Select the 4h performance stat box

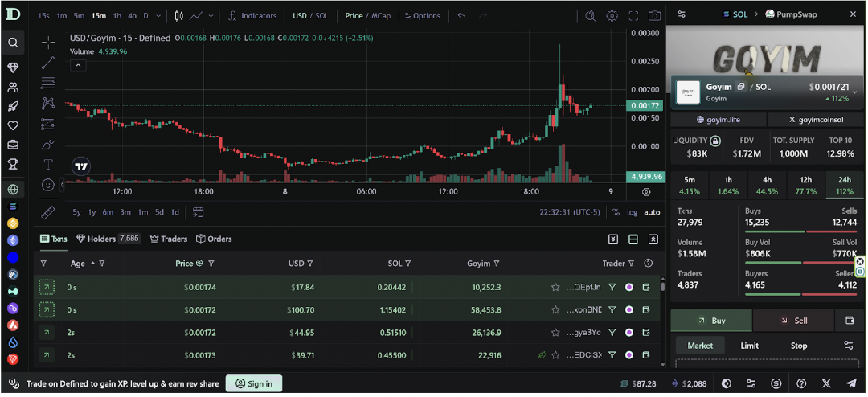pos(767,186)
